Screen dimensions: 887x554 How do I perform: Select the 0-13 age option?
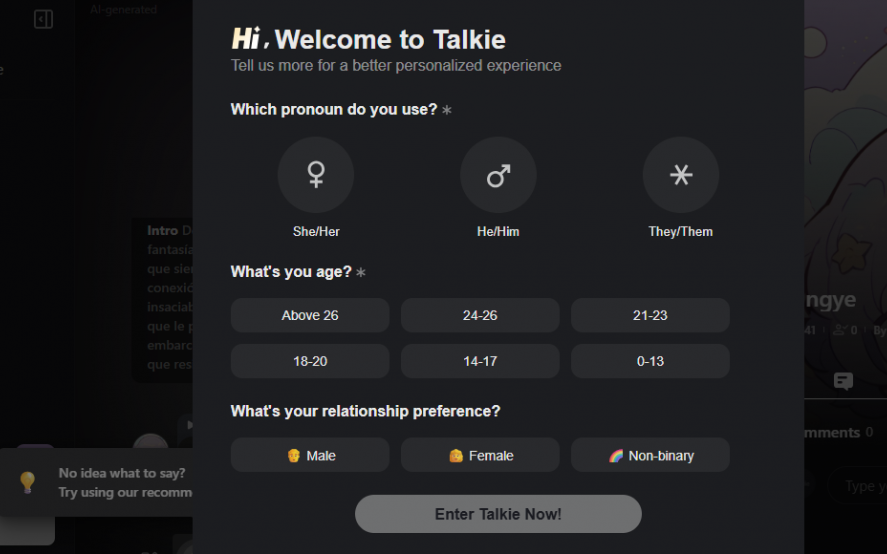[x=650, y=361]
